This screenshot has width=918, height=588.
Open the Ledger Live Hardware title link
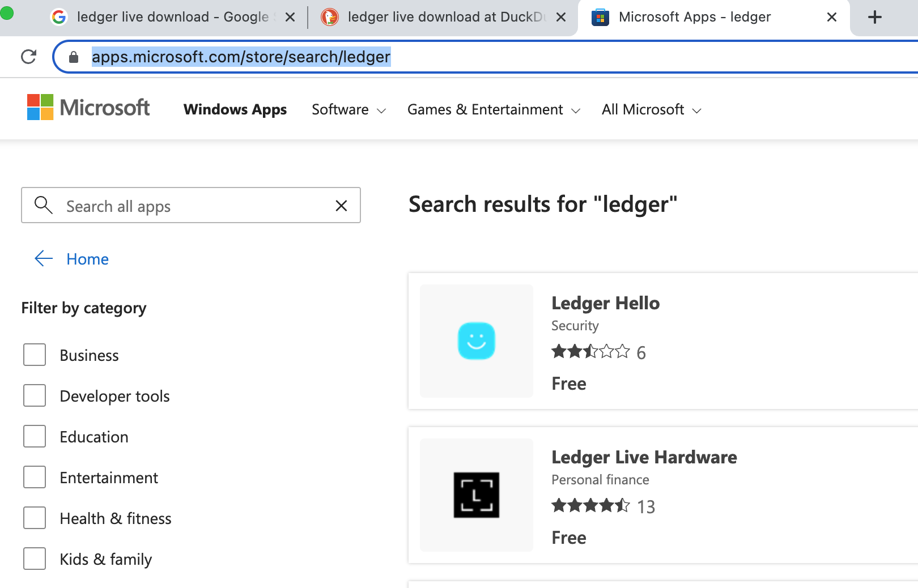click(644, 457)
